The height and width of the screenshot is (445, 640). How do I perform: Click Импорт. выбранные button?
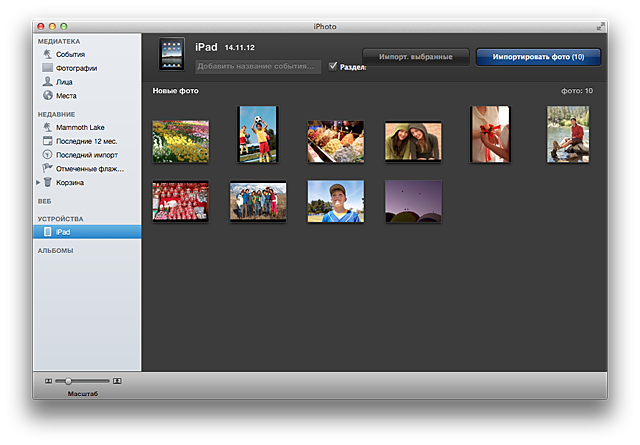[x=416, y=57]
